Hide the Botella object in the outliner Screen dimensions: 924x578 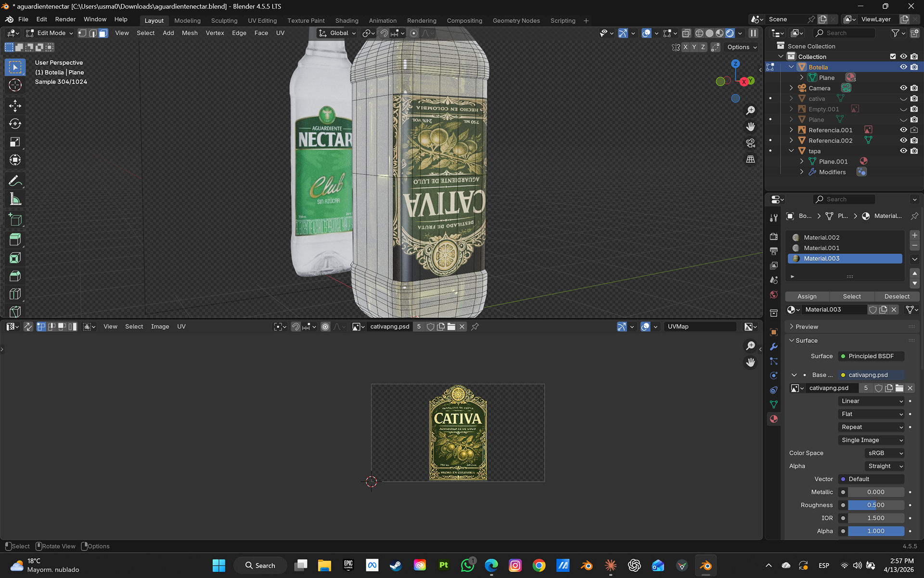click(x=903, y=67)
